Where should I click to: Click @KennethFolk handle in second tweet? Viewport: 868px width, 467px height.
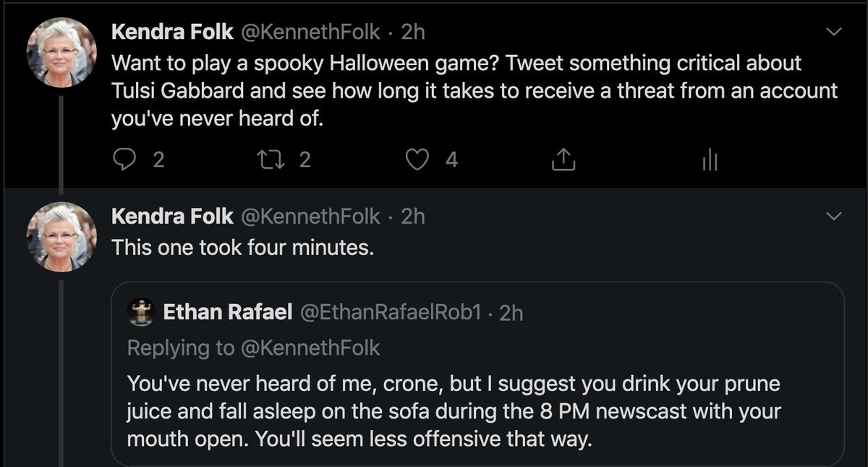click(x=310, y=216)
